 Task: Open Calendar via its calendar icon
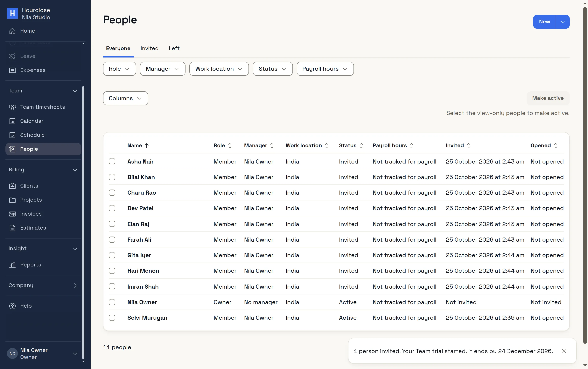(x=12, y=121)
